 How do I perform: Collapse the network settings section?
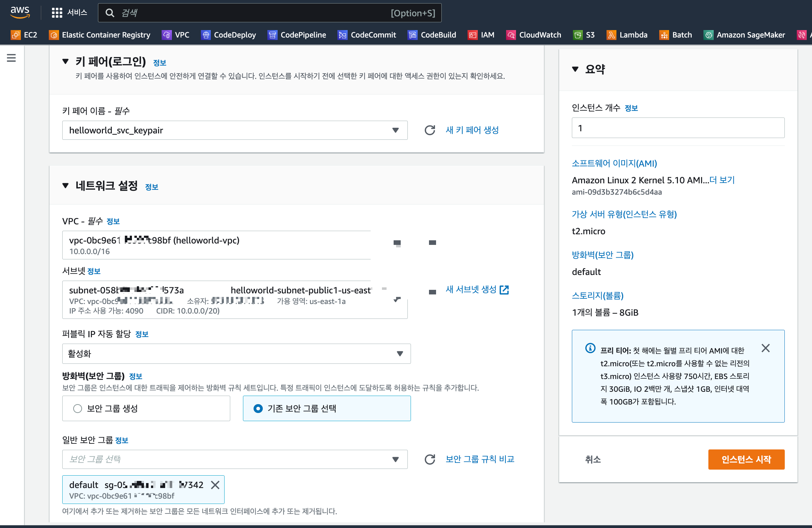[x=65, y=186]
